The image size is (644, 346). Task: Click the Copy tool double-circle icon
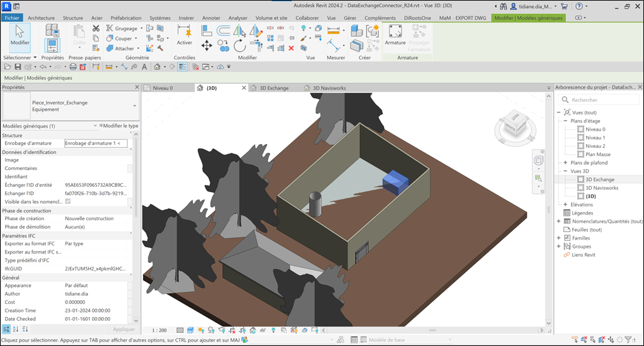223,45
